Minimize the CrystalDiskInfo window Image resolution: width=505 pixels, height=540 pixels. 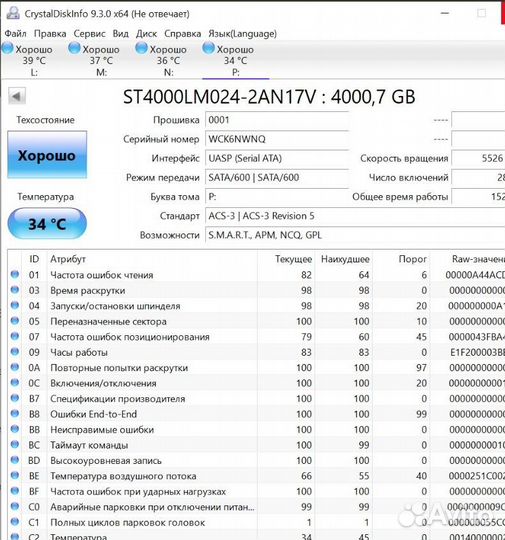[445, 13]
